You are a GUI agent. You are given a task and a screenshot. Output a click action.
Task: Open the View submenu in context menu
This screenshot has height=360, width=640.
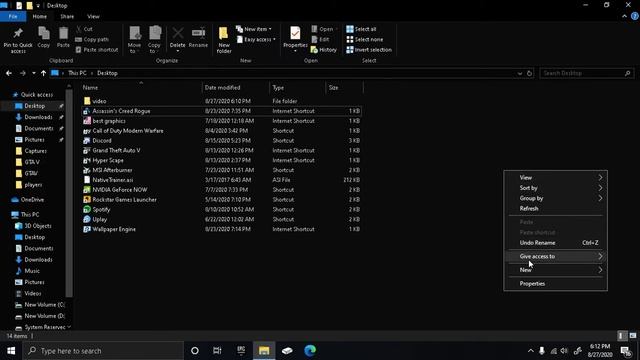(556, 178)
